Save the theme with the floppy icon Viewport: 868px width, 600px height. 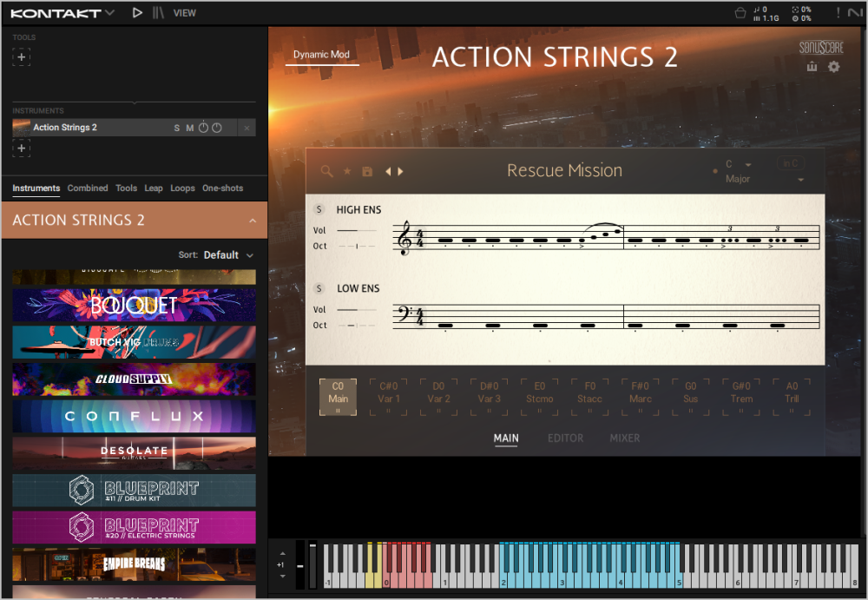tap(367, 172)
